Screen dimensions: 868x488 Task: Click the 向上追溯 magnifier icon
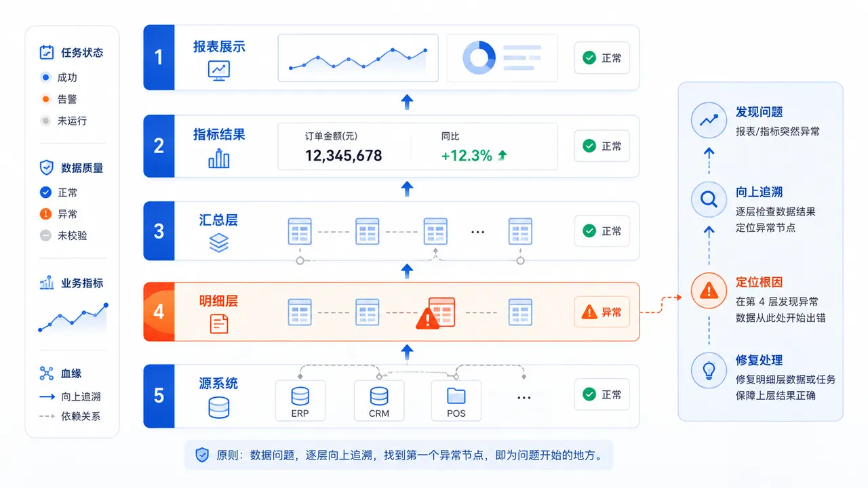pyautogui.click(x=709, y=199)
